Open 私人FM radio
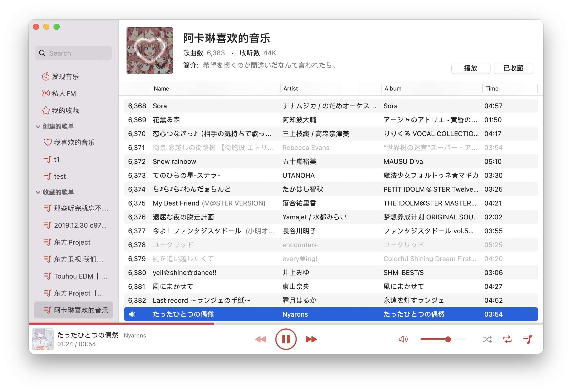 pos(64,94)
